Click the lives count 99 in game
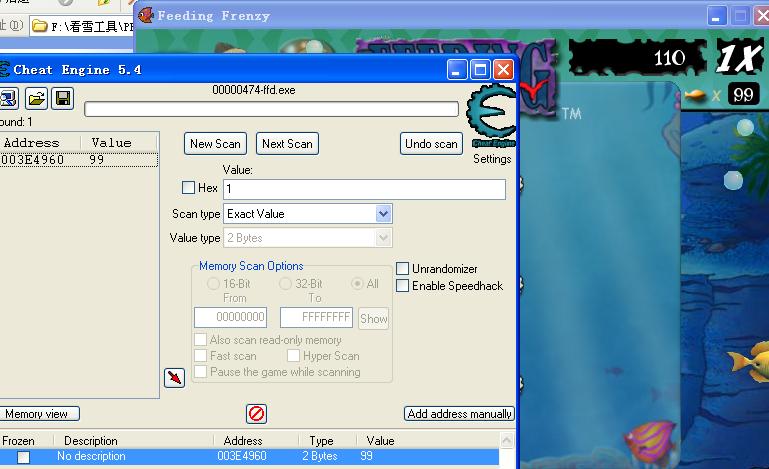The image size is (769, 469). (x=743, y=94)
